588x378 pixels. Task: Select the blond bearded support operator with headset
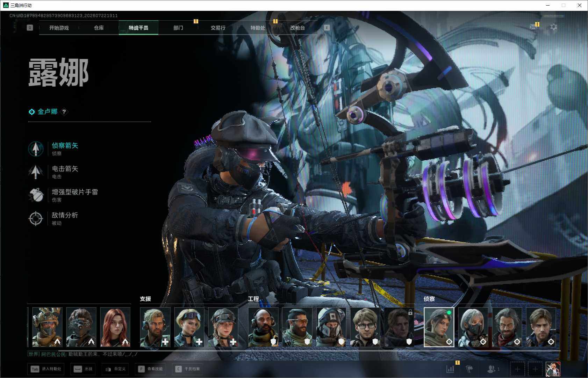pos(155,327)
